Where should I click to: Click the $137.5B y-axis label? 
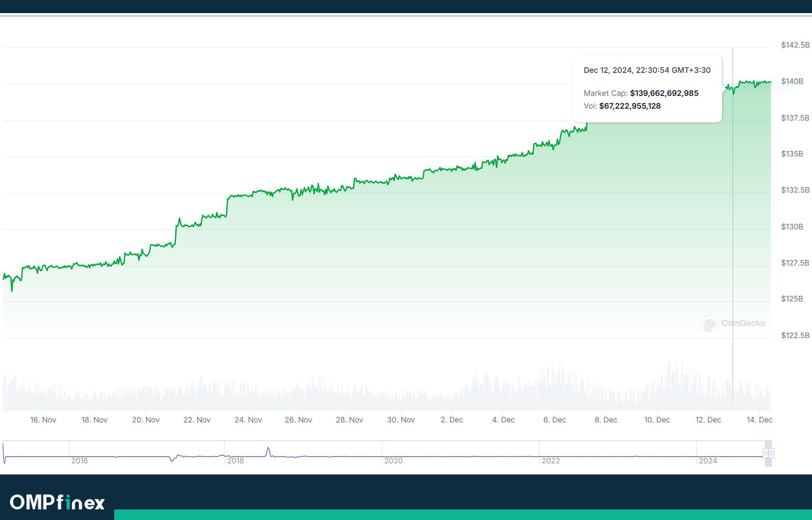click(795, 118)
